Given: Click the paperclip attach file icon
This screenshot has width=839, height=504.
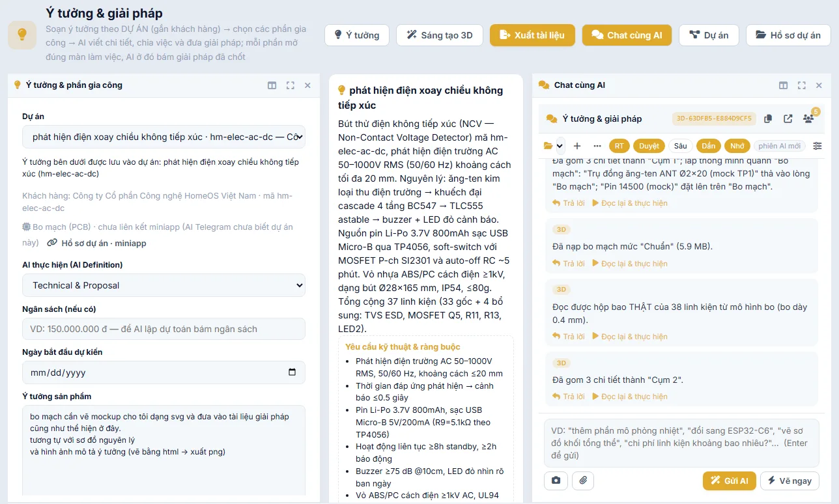Looking at the screenshot, I should [x=583, y=481].
